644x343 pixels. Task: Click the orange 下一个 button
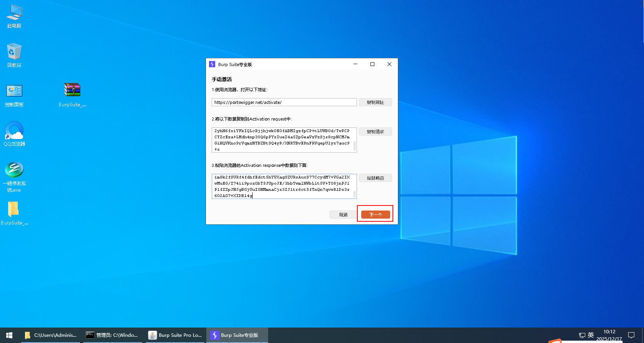coord(376,214)
